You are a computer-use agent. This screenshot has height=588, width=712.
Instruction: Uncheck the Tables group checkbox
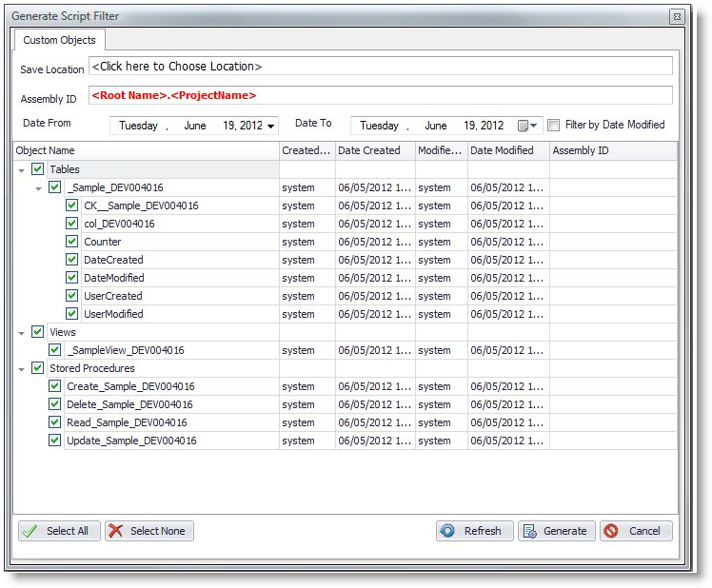[38, 169]
